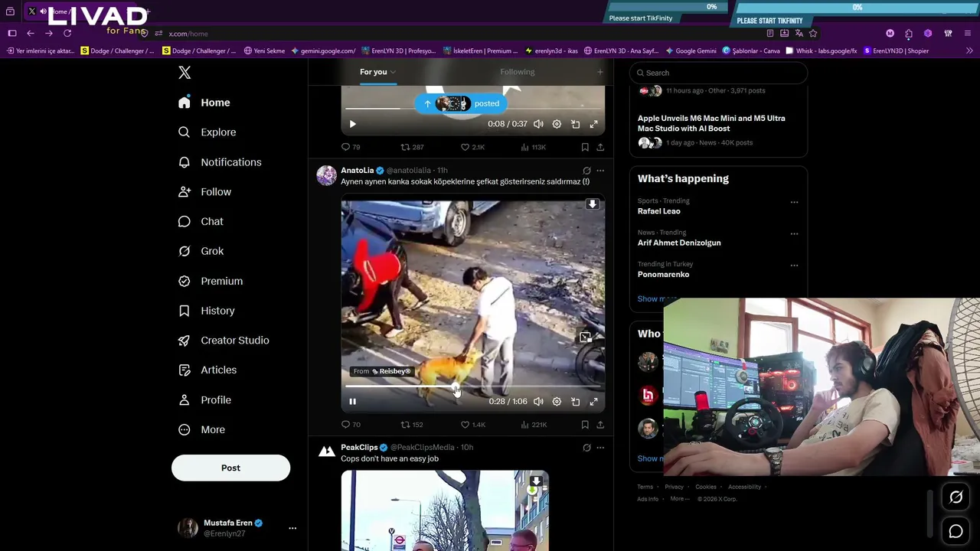This screenshot has height=551, width=980.
Task: Open the @anatolialia handle link
Action: click(409, 171)
